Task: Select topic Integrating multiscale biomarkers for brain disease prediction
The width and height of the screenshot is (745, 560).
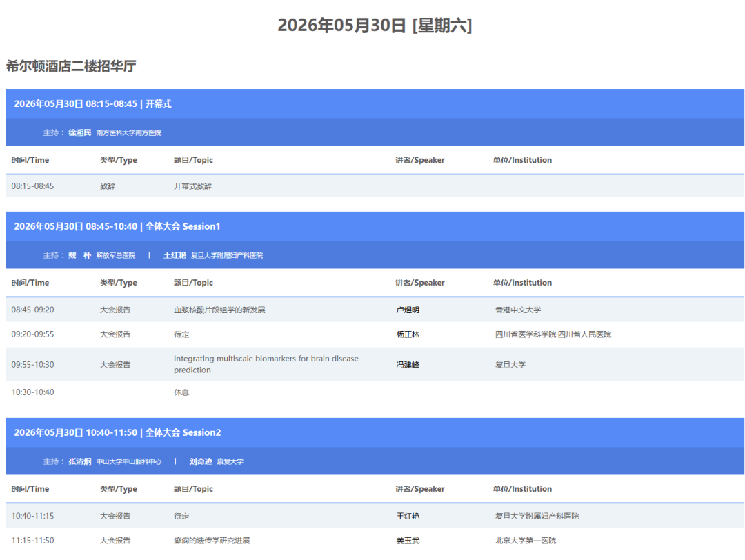Action: pos(266,364)
